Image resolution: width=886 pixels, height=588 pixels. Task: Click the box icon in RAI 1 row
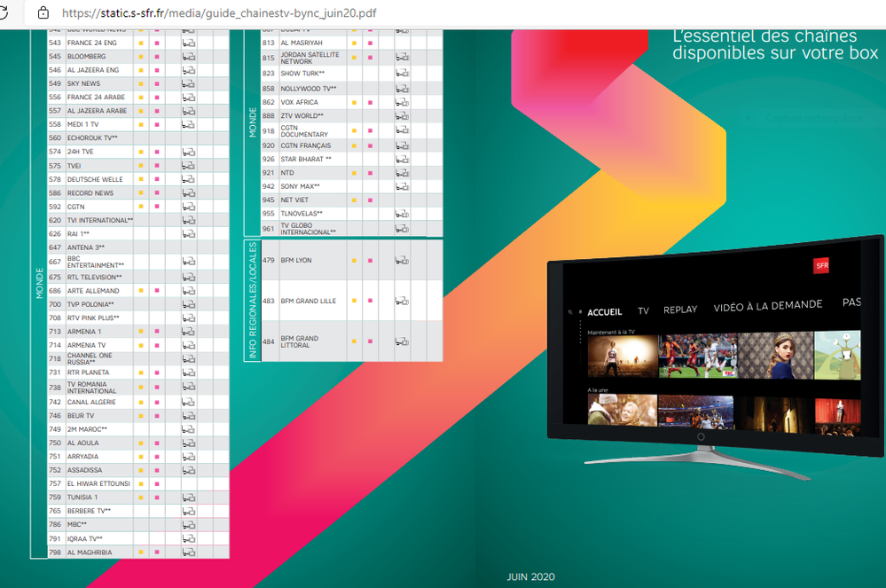(188, 234)
